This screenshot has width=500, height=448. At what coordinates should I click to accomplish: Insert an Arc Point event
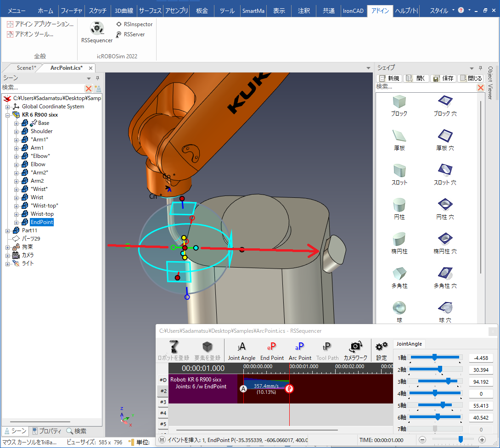tap(300, 350)
